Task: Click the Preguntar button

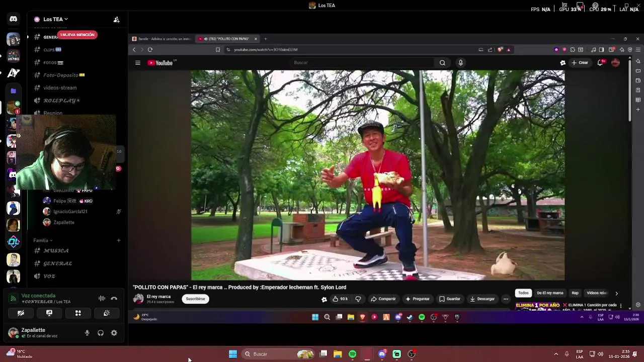Action: tap(418, 299)
